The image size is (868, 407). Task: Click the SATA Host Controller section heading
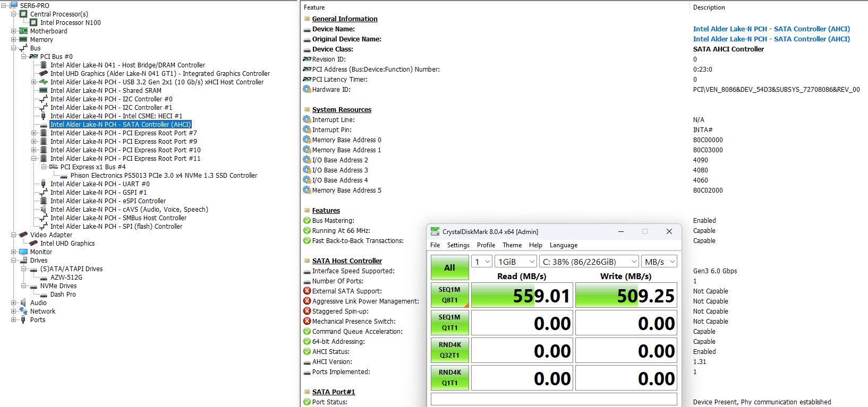347,261
